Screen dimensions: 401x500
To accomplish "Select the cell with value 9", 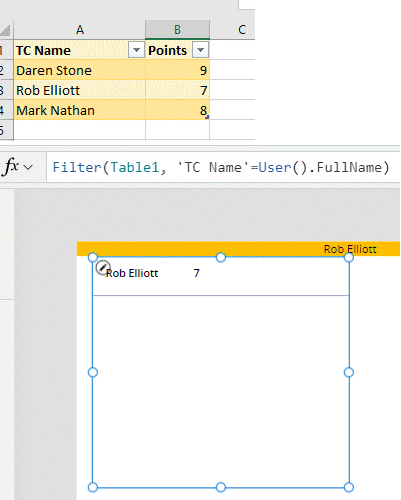I will 177,70.
